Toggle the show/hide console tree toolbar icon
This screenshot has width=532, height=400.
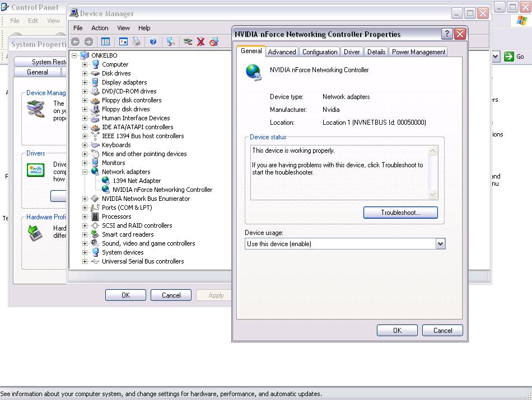click(x=105, y=42)
